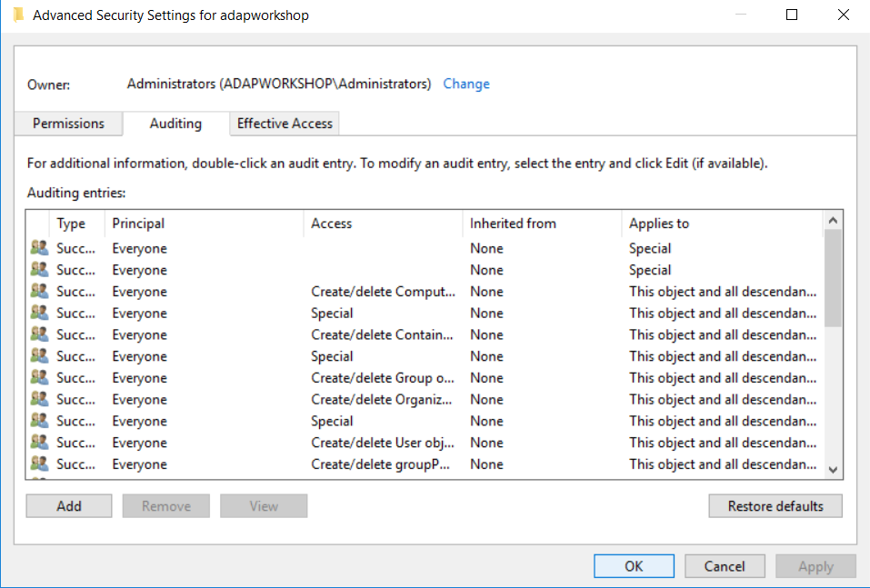Viewport: 870px width, 588px height.
Task: Select the Auditing tab
Action: click(x=175, y=124)
